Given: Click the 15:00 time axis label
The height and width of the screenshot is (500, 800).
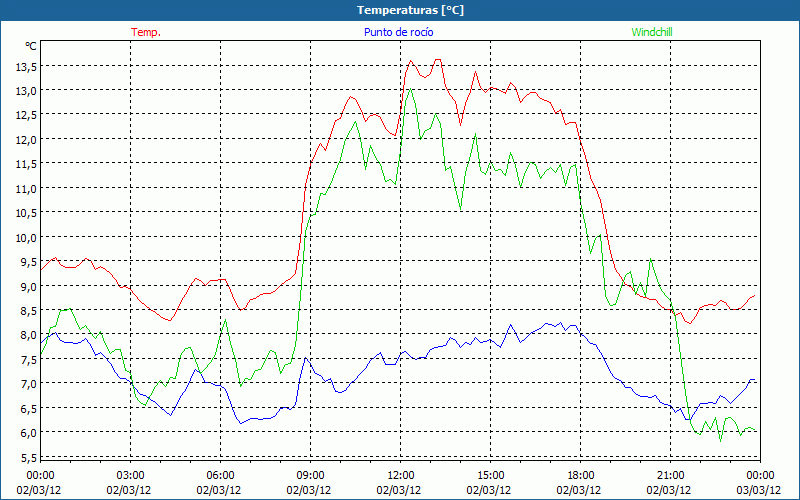Looking at the screenshot, I should pos(490,476).
